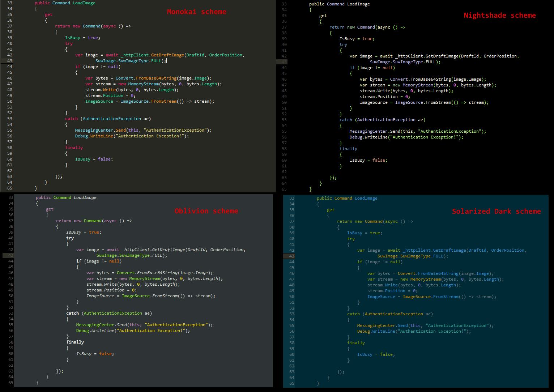The width and height of the screenshot is (554, 392).
Task: Click 'public Command LoadImage' in Nightshade pane
Action: pyautogui.click(x=339, y=4)
